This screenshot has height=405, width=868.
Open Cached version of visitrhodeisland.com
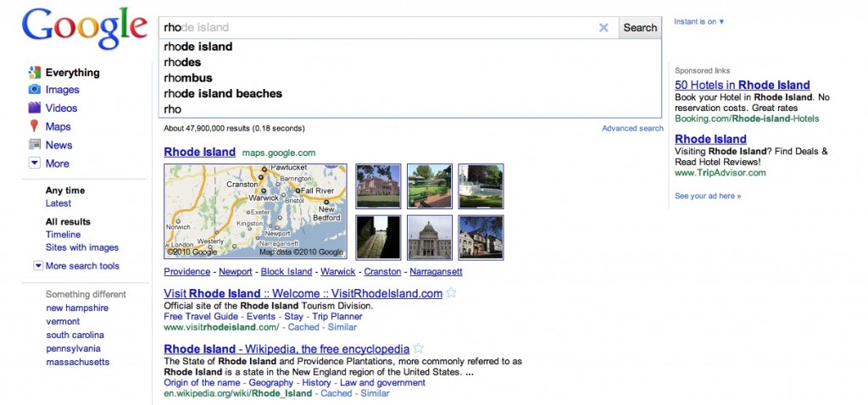coord(303,327)
